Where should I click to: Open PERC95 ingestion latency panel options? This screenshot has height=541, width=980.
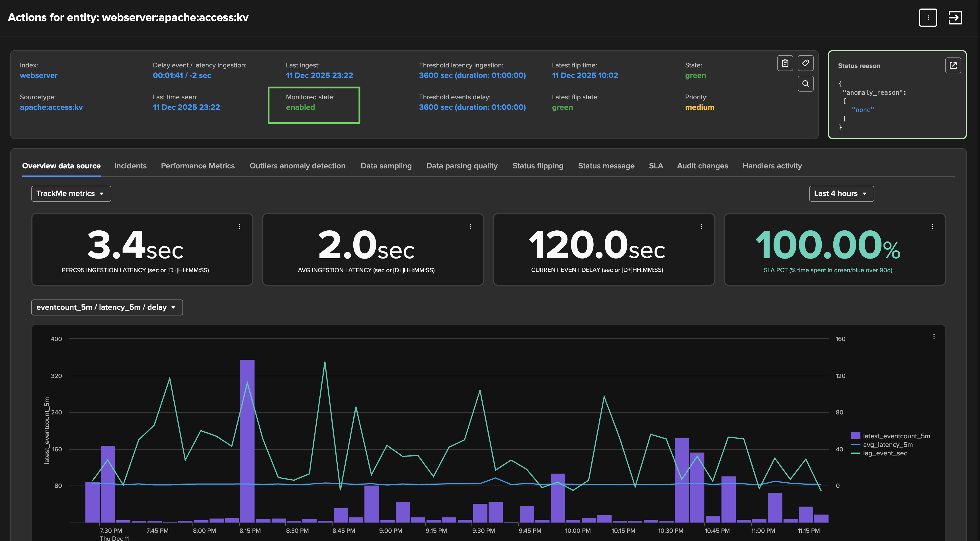pyautogui.click(x=239, y=227)
